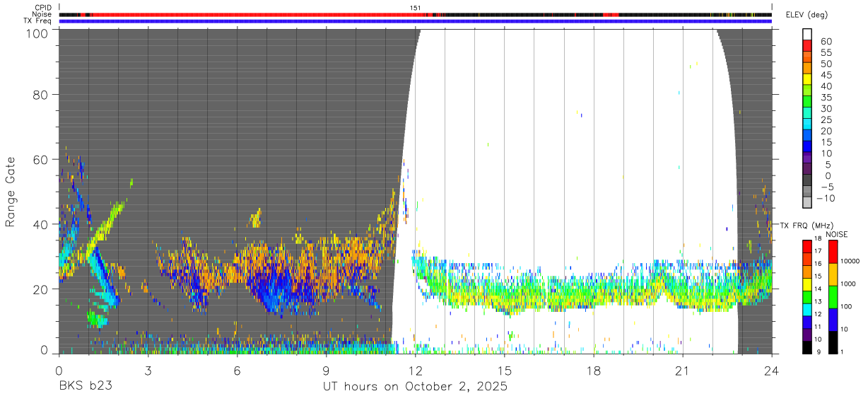This screenshot has width=868, height=401.
Task: Select the green TX FRQ swatch between 13 and 14
Action: (807, 296)
